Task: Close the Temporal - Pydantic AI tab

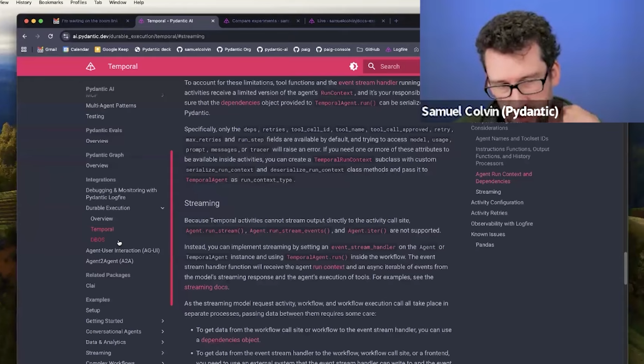Action: coord(213,21)
